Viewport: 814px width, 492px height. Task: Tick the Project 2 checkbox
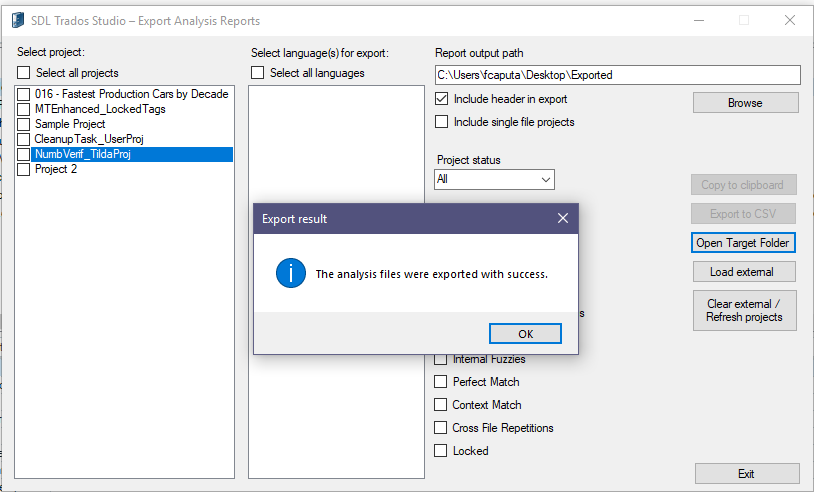pyautogui.click(x=23, y=170)
